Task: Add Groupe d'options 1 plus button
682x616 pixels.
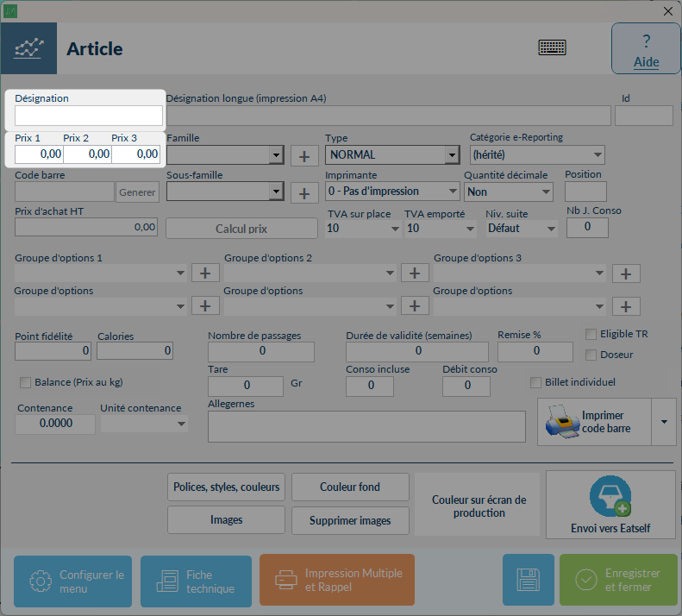Action: click(205, 273)
